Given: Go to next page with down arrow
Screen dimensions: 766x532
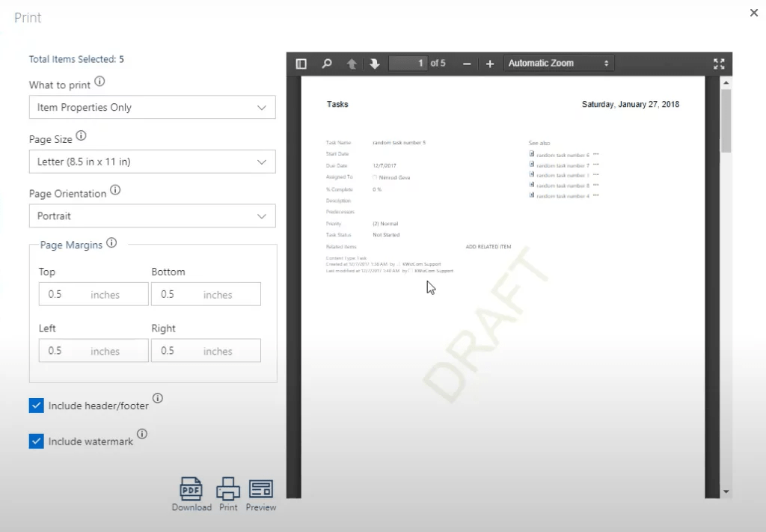Looking at the screenshot, I should click(x=375, y=64).
